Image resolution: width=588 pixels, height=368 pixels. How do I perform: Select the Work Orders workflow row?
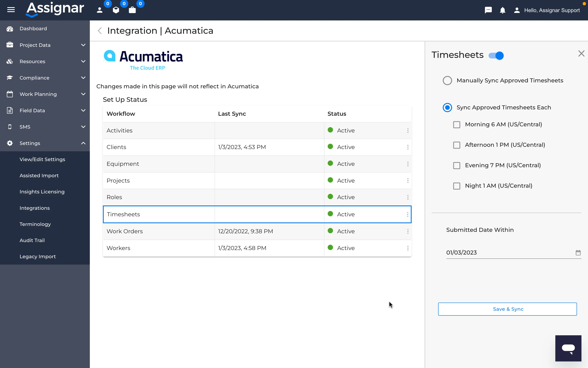(257, 231)
